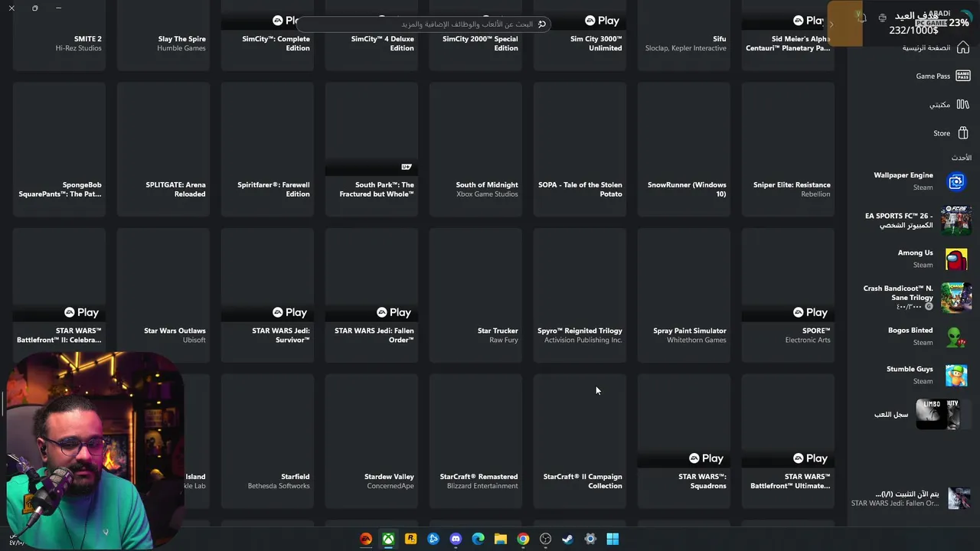Open the Stardew Valley tile
980x551 pixels.
click(371, 442)
